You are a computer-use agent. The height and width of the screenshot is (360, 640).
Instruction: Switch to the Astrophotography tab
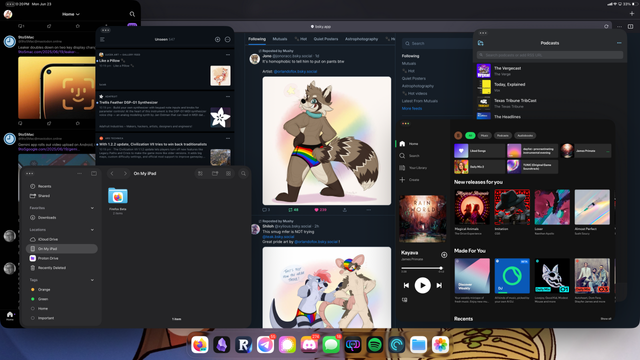coord(361,39)
